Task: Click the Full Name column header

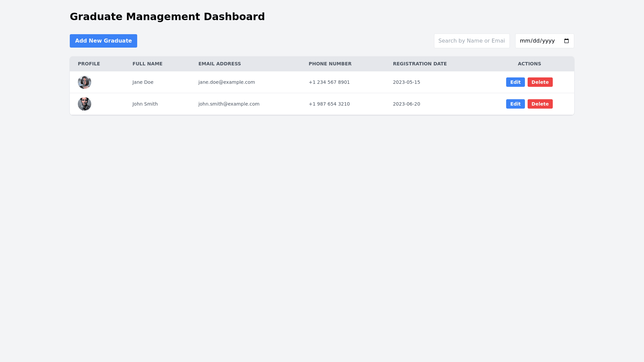Action: click(x=147, y=64)
